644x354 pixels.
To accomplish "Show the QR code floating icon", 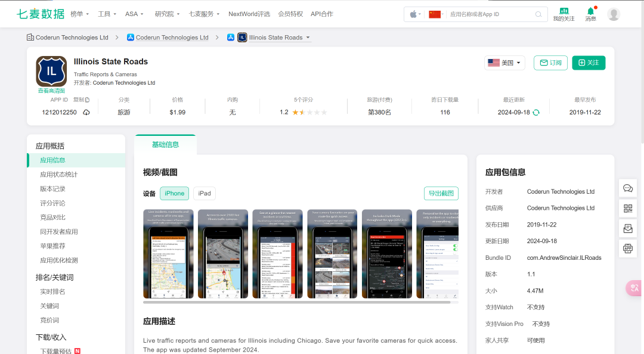I will 628,209.
